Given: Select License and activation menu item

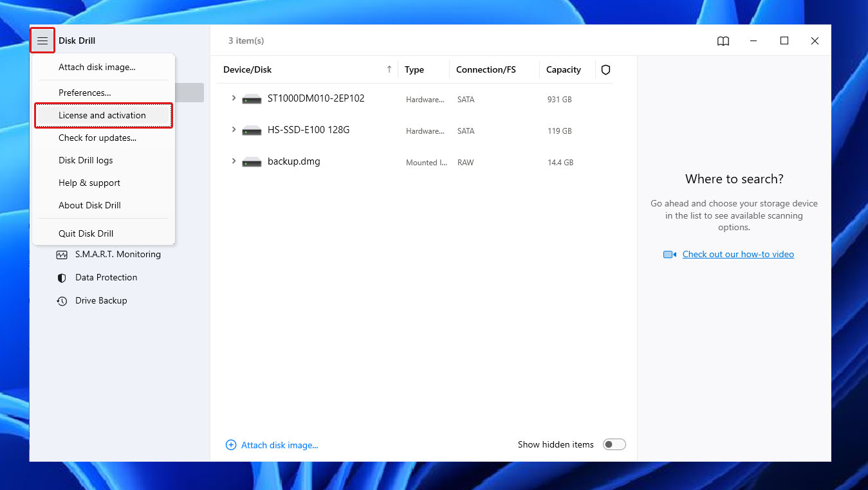Looking at the screenshot, I should pos(104,115).
